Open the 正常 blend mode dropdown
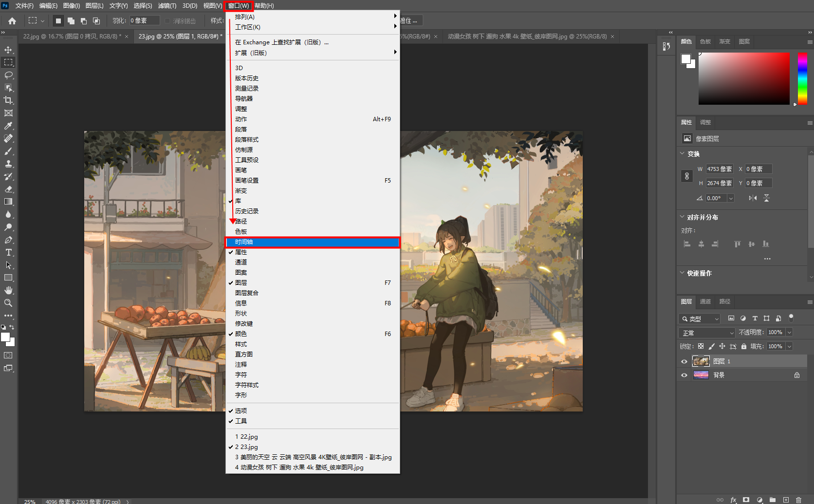Image resolution: width=814 pixels, height=504 pixels. (707, 333)
